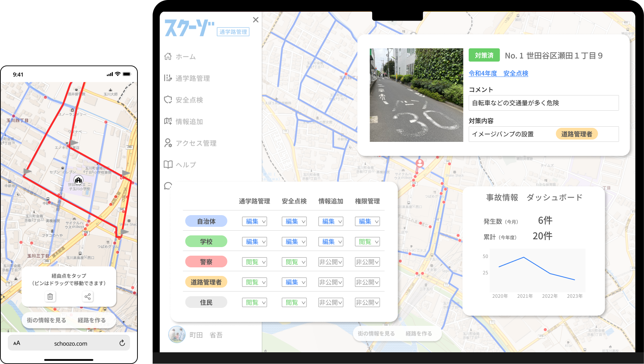Open 住民 通学路管理 閲覧 dropdown
644x364 pixels.
coord(255,302)
